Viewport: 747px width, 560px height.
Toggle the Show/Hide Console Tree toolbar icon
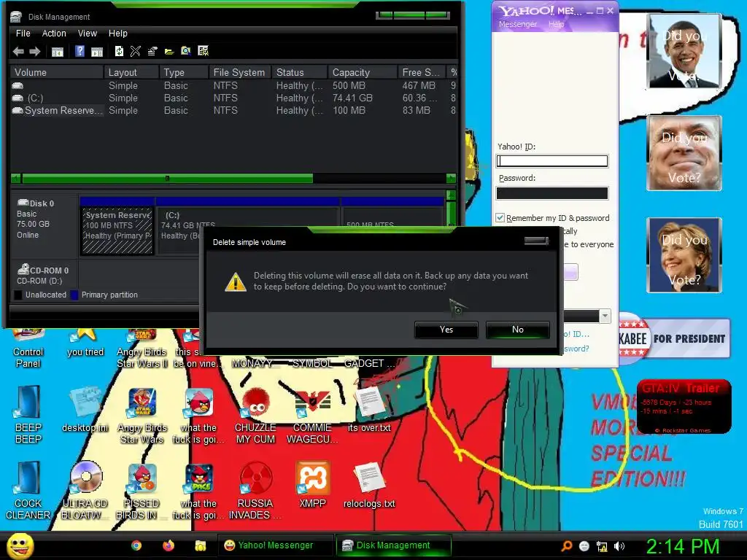pyautogui.click(x=58, y=52)
